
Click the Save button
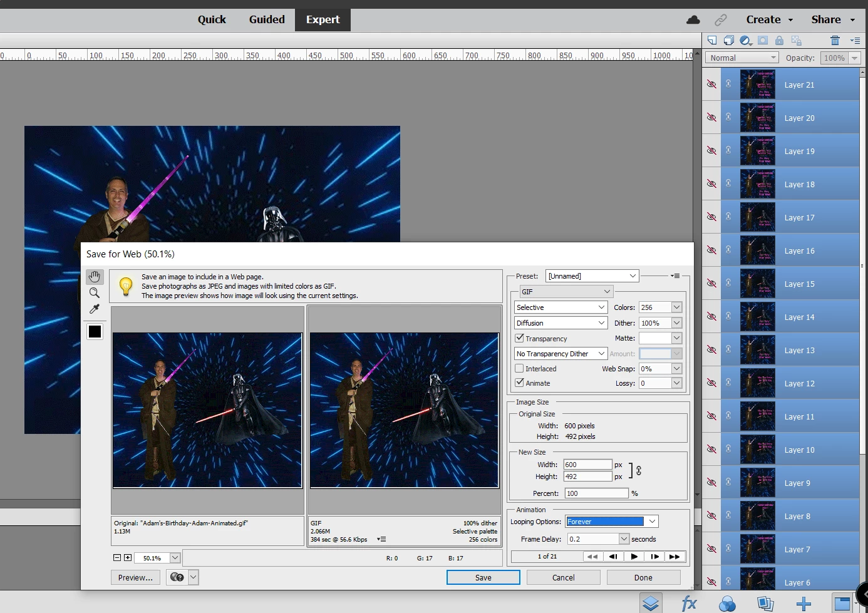[x=483, y=577]
